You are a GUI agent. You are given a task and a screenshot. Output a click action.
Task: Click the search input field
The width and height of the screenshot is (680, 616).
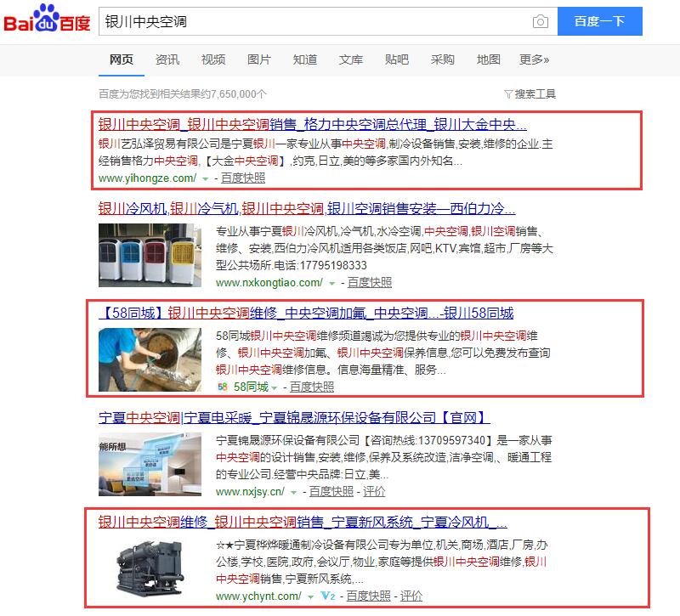tap(316, 21)
